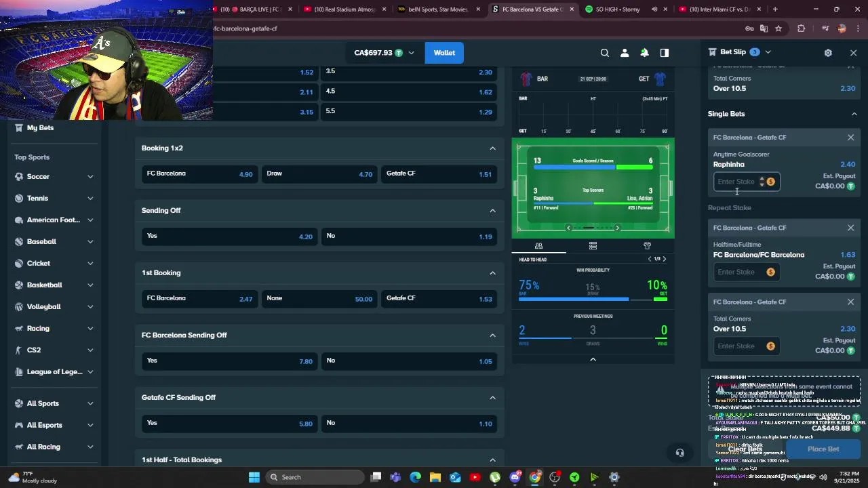Collapse the Sending Off market
Screen dimensions: 868x488
point(492,211)
